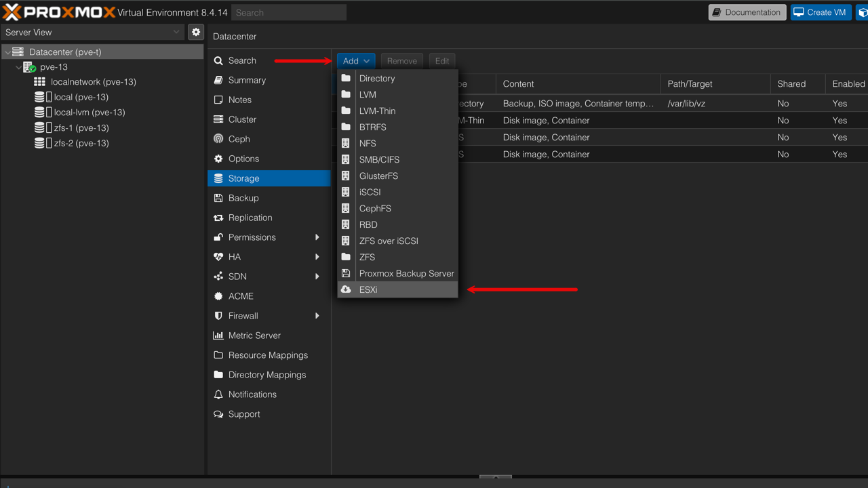Open the Documentation button
The width and height of the screenshot is (868, 488).
coord(747,12)
